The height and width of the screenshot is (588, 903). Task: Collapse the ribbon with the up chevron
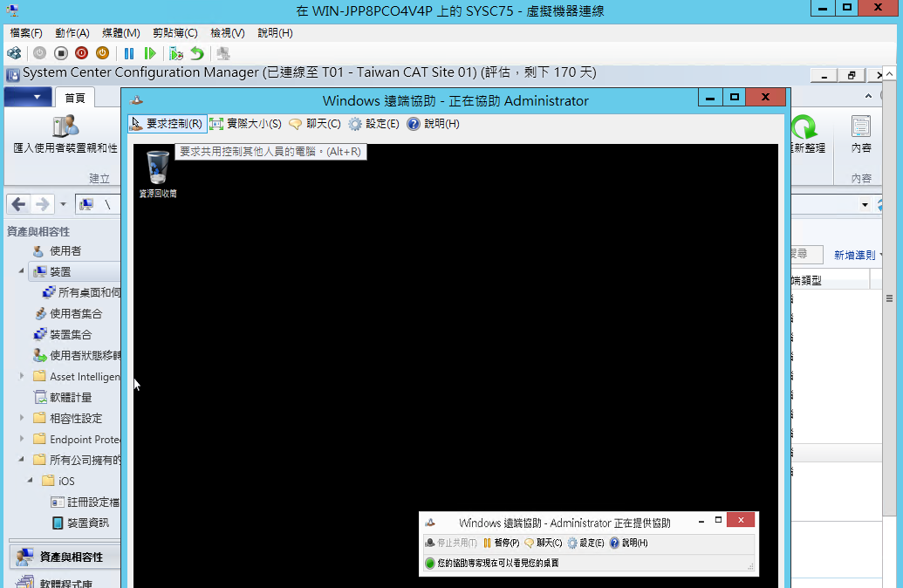[x=868, y=96]
